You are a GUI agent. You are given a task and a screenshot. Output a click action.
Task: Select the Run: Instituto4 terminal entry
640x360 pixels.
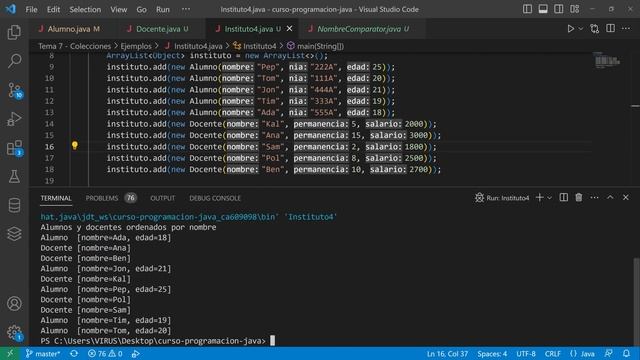click(502, 198)
